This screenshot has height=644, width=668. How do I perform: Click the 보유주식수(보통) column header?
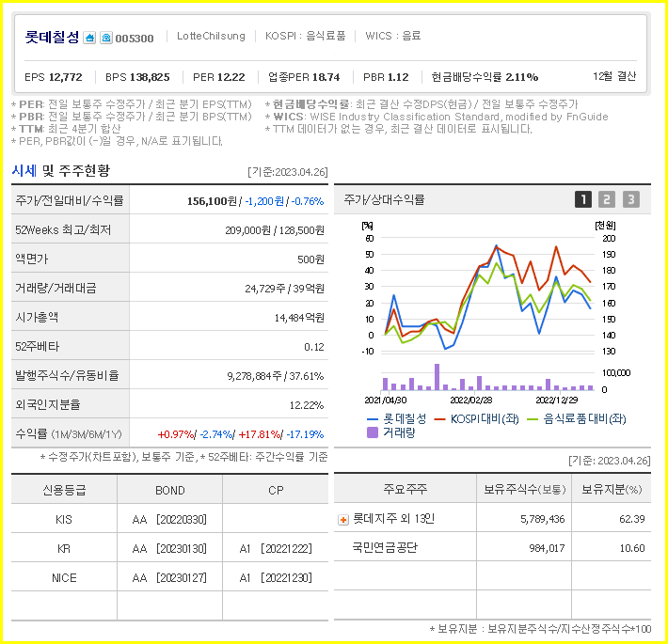(x=524, y=489)
